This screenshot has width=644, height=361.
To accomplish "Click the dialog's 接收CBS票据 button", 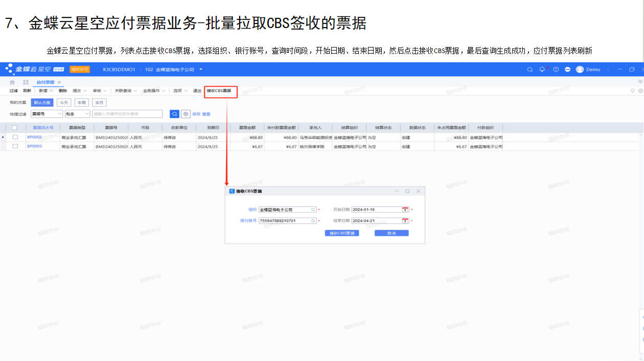I will pos(342,233).
